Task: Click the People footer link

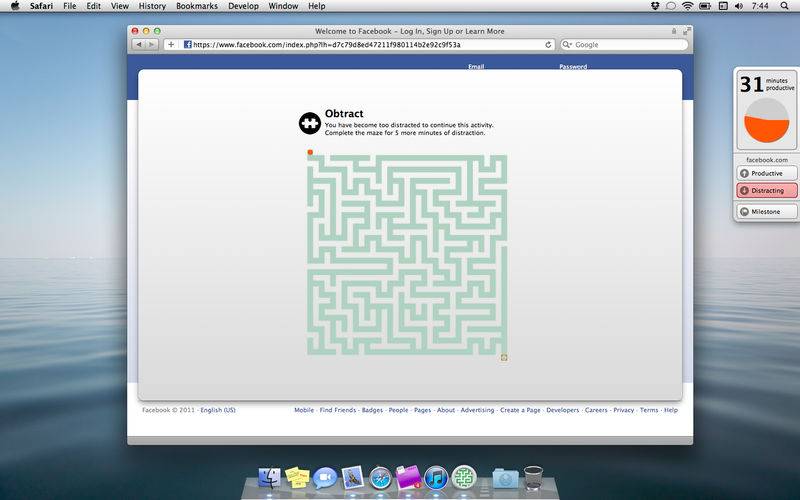Action: pyautogui.click(x=398, y=410)
